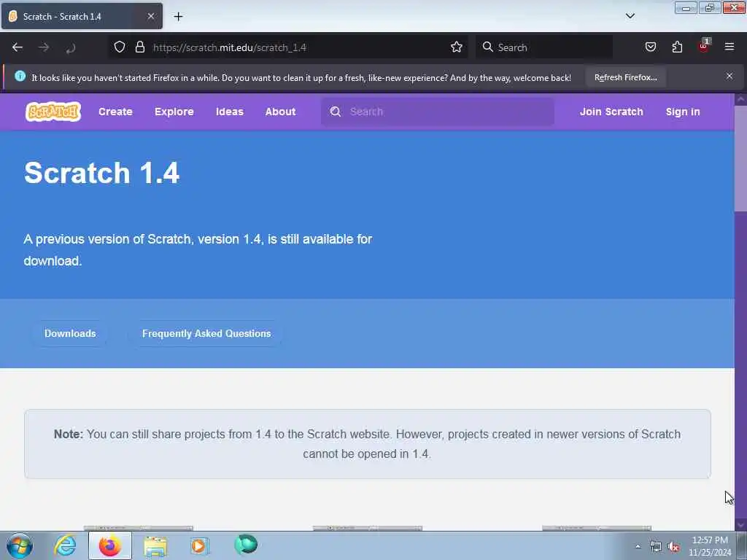
Task: Click the network tray icon
Action: [x=656, y=547]
